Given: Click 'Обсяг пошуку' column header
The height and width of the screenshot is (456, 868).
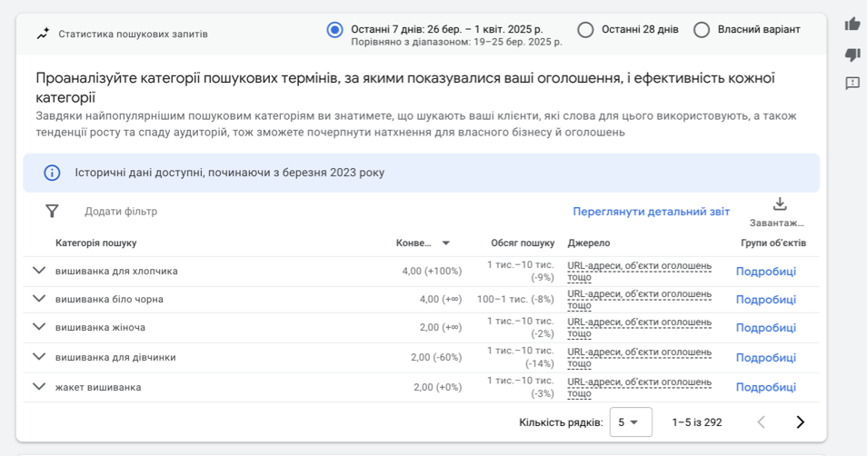Looking at the screenshot, I should [523, 243].
